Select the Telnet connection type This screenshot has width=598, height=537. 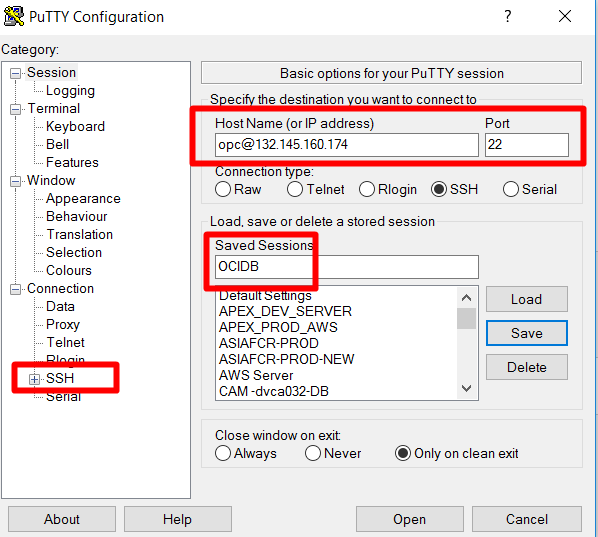[295, 189]
